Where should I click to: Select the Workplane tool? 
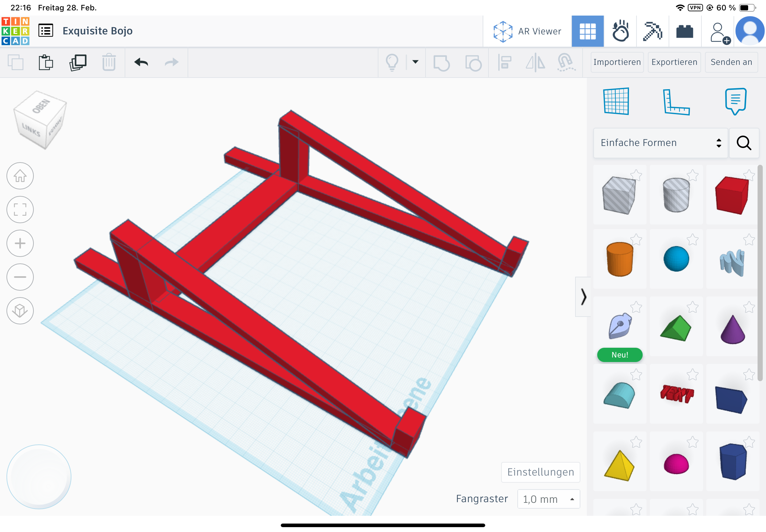[616, 101]
